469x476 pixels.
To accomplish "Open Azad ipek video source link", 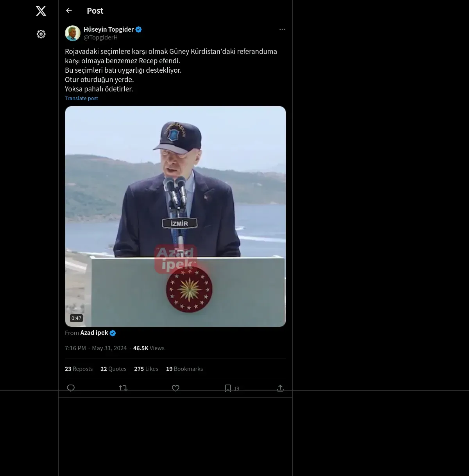I will tap(94, 333).
